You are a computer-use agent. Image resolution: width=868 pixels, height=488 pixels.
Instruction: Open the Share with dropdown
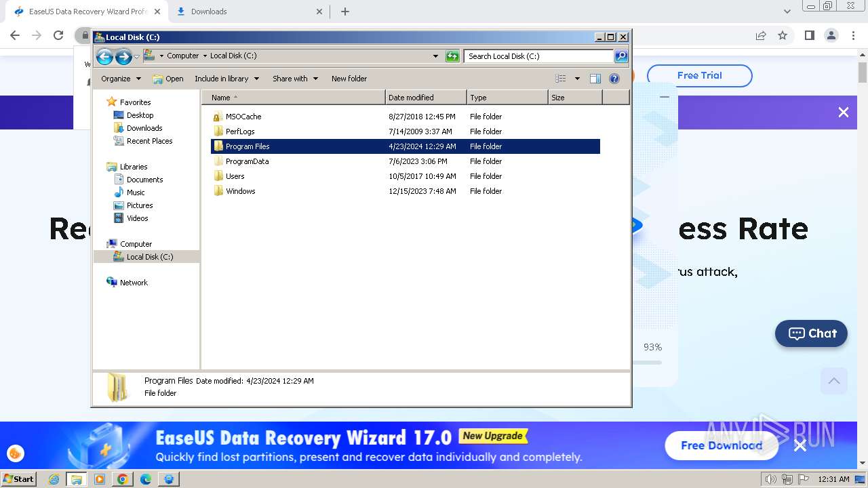(295, 79)
